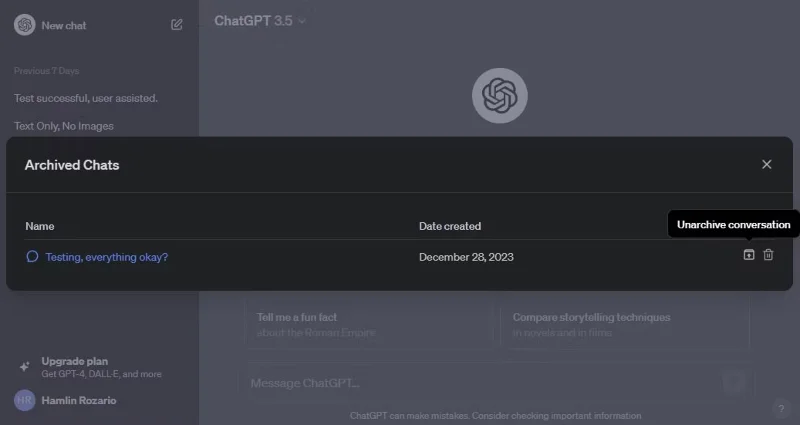This screenshot has width=800, height=425.
Task: Click the ChatGPT logo in the sidebar
Action: pyautogui.click(x=24, y=25)
